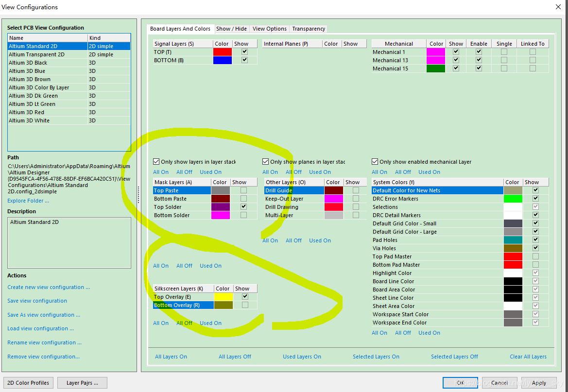The height and width of the screenshot is (392, 568).
Task: Click Selected Layers Off link
Action: tap(454, 357)
